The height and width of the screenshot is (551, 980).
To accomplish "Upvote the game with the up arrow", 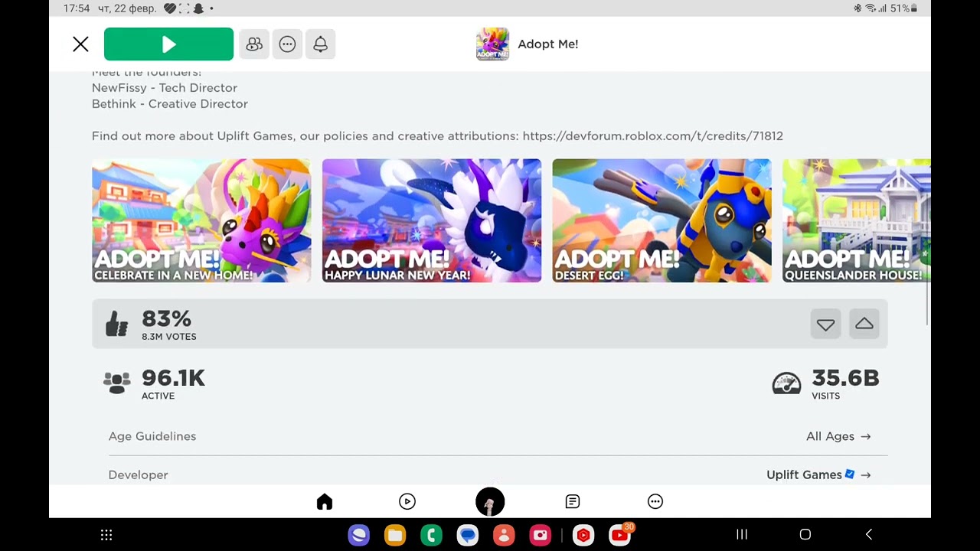I will point(864,324).
